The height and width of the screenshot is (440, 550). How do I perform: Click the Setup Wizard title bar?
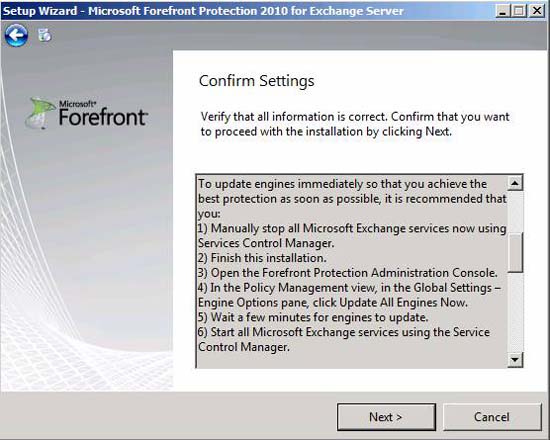tap(246, 11)
